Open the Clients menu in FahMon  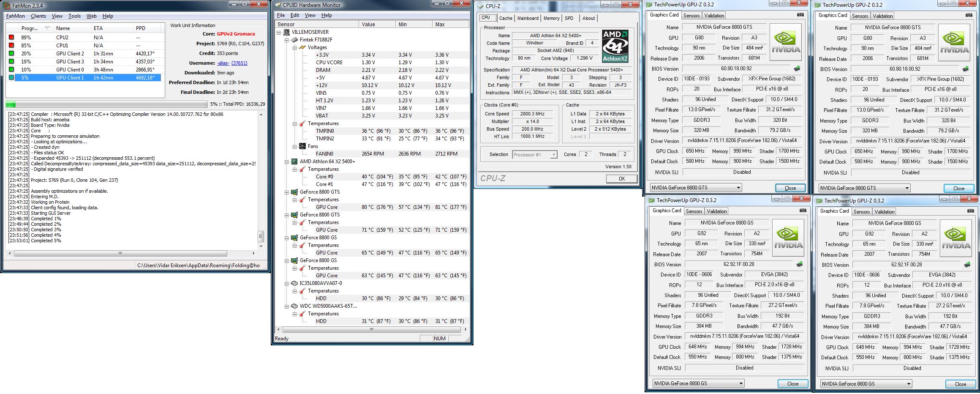click(38, 16)
